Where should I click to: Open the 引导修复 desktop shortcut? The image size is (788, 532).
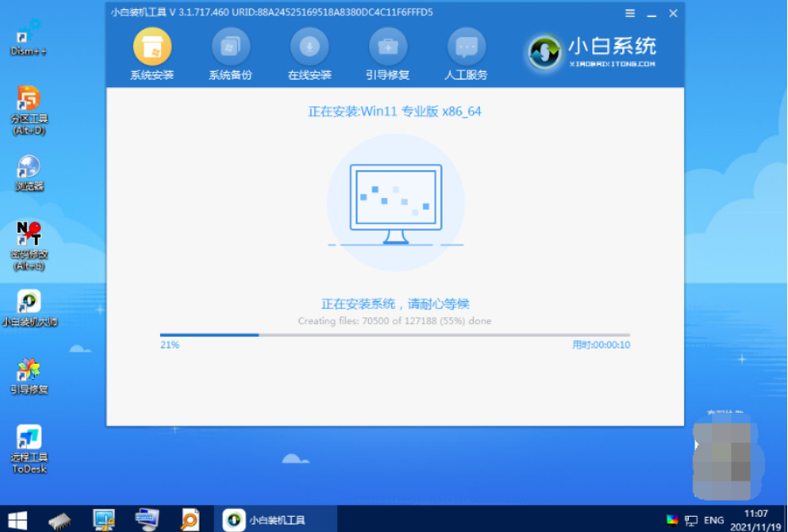click(29, 376)
